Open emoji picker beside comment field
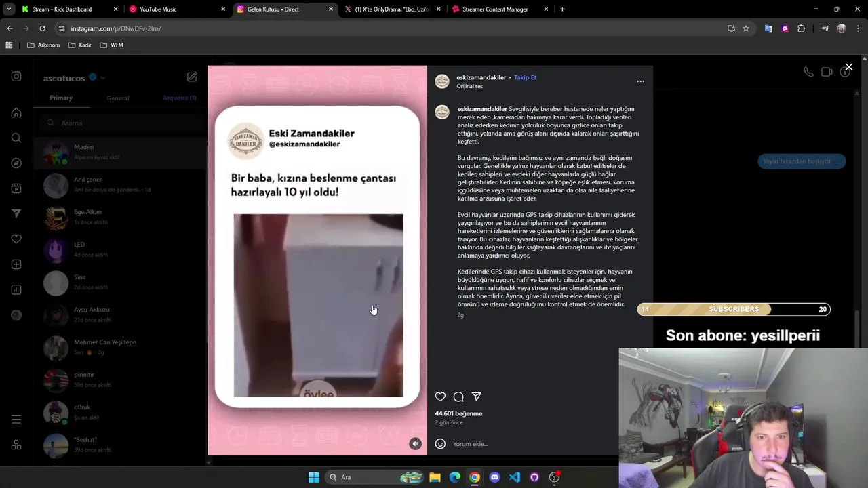The width and height of the screenshot is (868, 488). click(x=440, y=443)
